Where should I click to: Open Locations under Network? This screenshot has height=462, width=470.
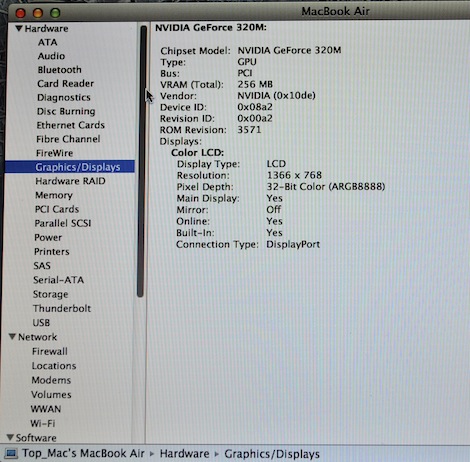54,366
